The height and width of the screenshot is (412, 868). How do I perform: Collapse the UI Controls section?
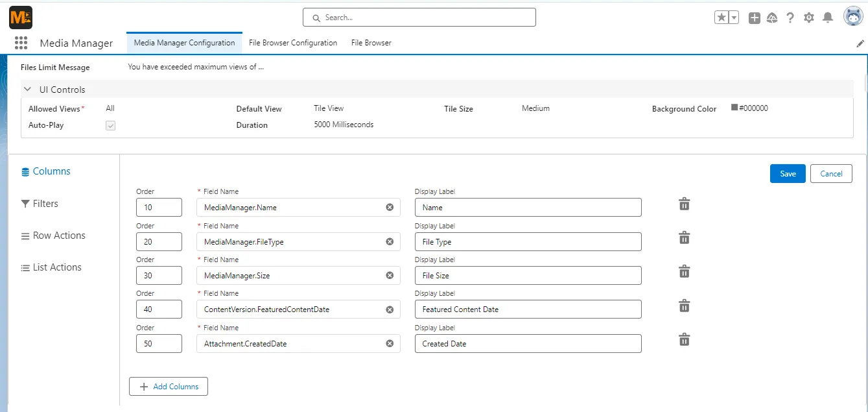pyautogui.click(x=28, y=90)
